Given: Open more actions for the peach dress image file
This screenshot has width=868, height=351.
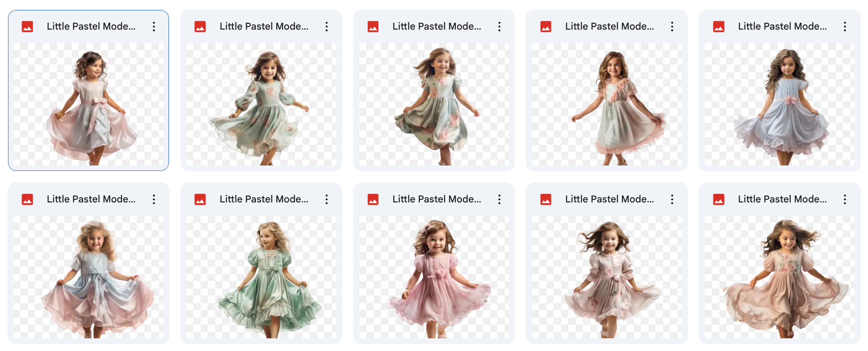Looking at the screenshot, I should point(845,199).
